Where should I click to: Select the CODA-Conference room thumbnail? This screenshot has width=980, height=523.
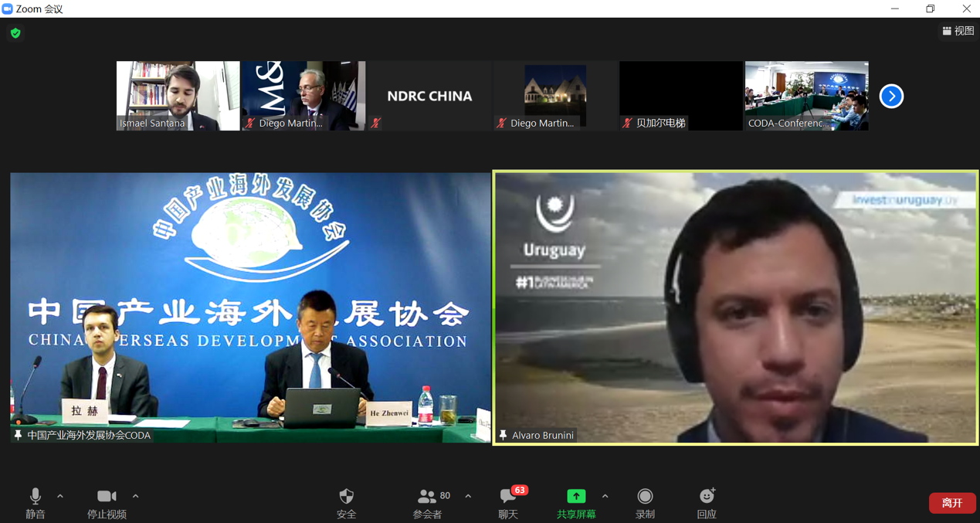point(806,96)
